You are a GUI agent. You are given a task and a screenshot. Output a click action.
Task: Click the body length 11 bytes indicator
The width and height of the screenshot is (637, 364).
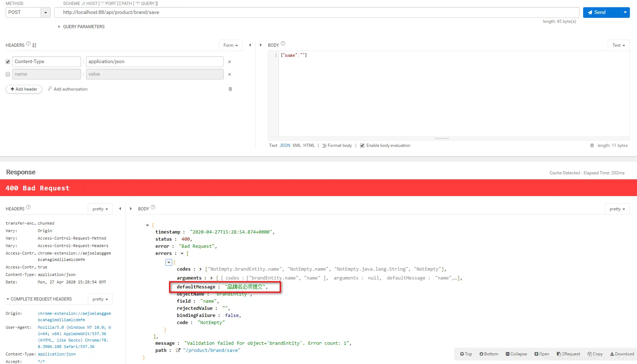pyautogui.click(x=612, y=145)
